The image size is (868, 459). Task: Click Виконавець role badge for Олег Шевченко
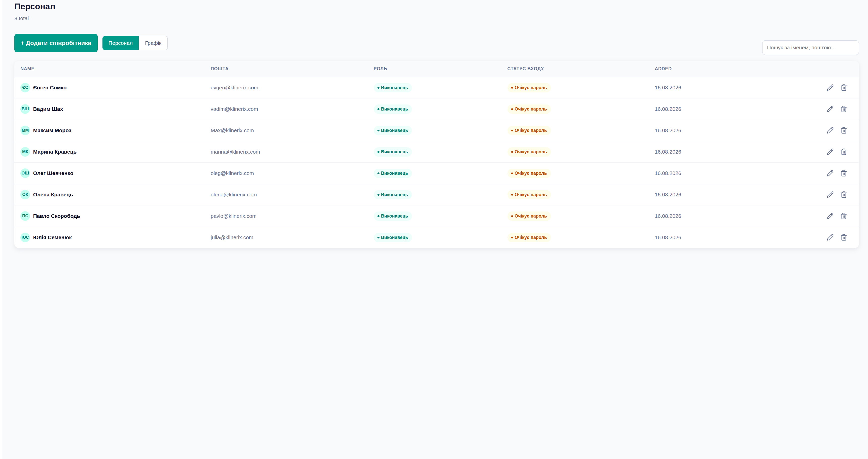coord(393,173)
